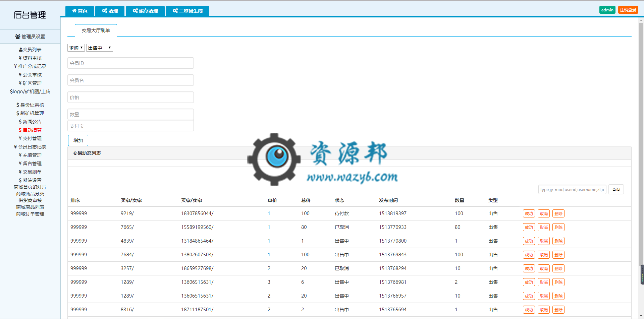This screenshot has width=644, height=319.
Task: Click 删除 for the 3257/ row
Action: [x=558, y=268]
